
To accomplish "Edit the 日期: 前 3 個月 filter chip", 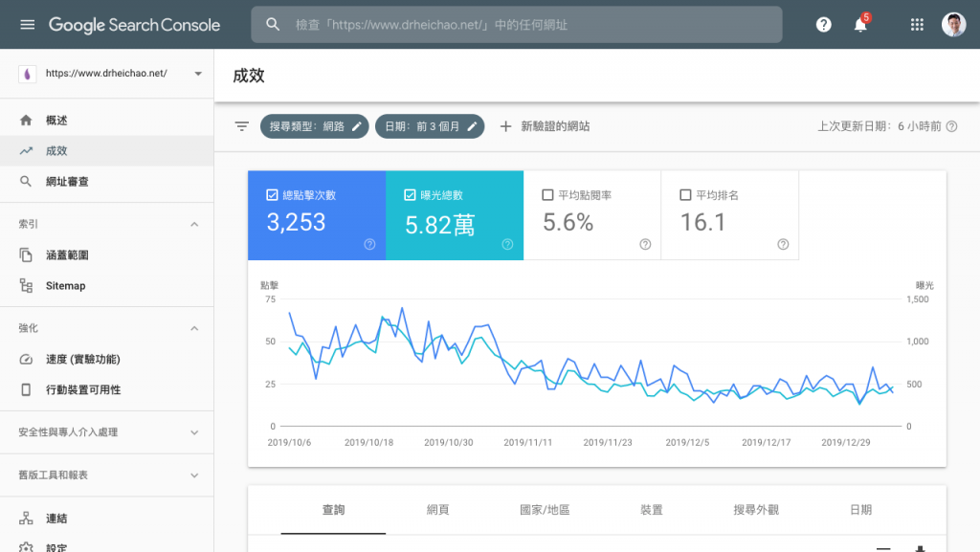I will [430, 126].
